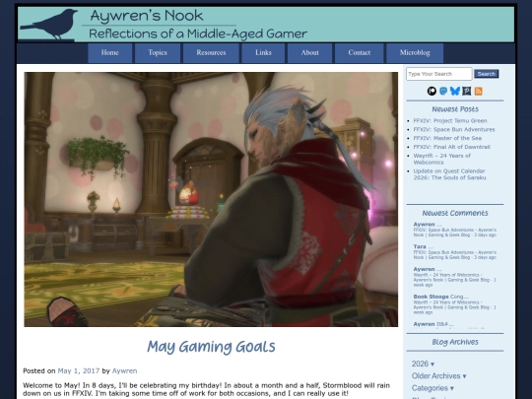Open the About menu item

[x=309, y=53]
